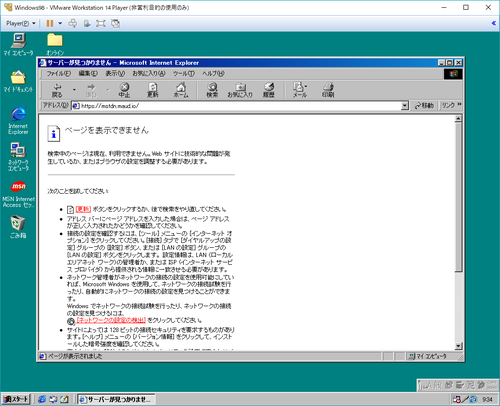Click the info page icon beside heading
This screenshot has width=500, height=406.
click(54, 133)
